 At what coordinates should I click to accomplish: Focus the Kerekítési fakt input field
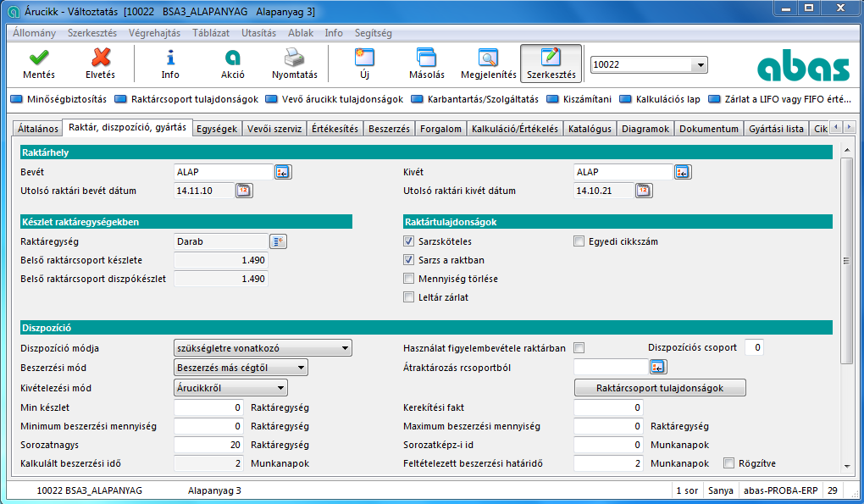(x=608, y=407)
